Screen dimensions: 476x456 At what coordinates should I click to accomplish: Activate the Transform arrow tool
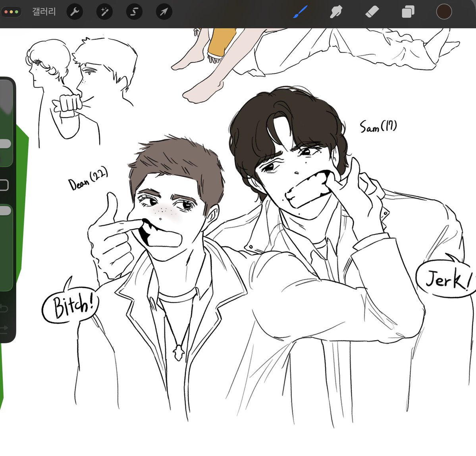tap(164, 12)
